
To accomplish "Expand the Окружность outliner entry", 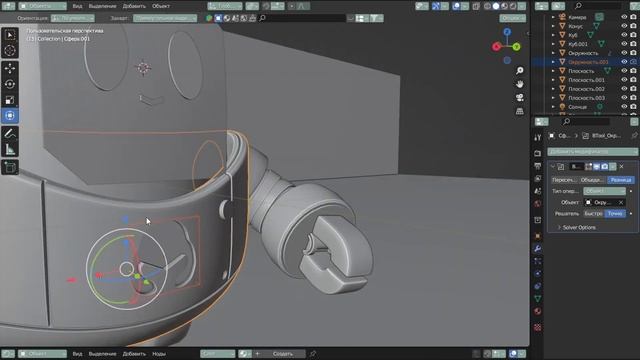I will pos(553,53).
